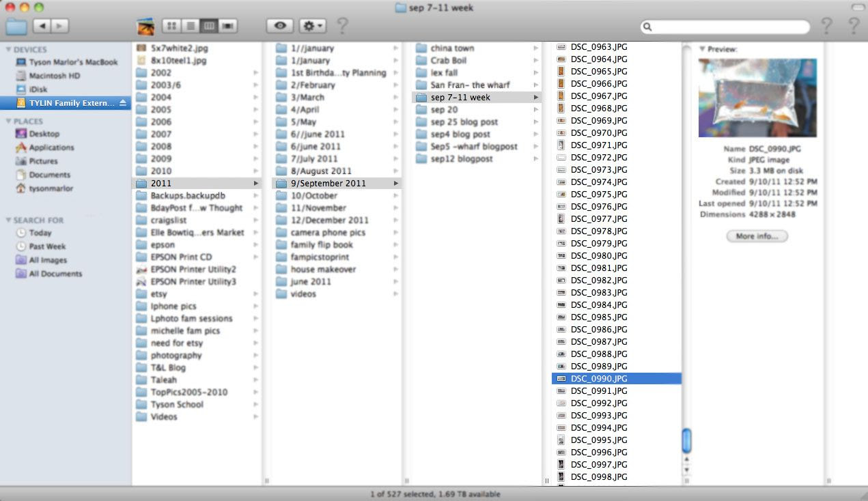This screenshot has height=501, width=868.
Task: Eject the TYLIN Family External drive
Action: 123,103
